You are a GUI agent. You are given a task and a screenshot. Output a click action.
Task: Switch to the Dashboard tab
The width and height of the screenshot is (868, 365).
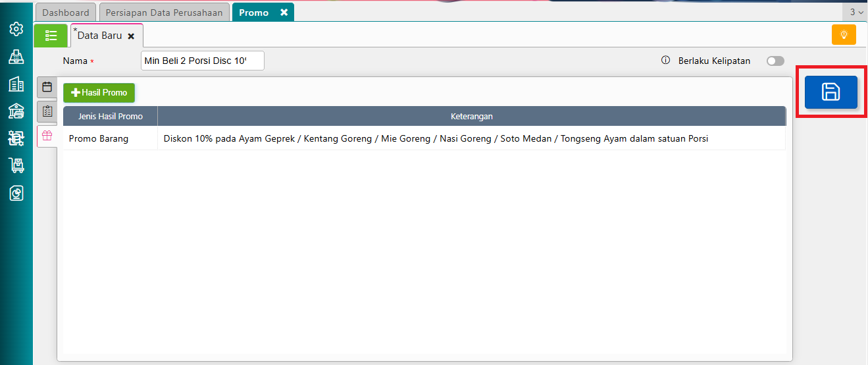pos(66,13)
